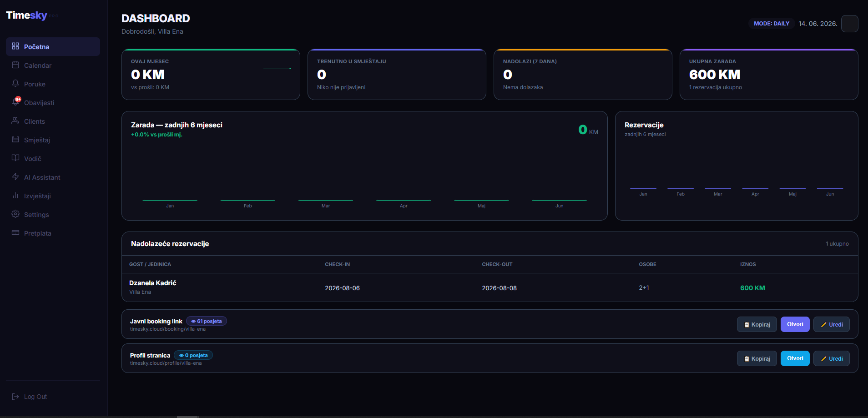The image size is (868, 418).
Task: Click the Pretplata card icon
Action: 15,232
